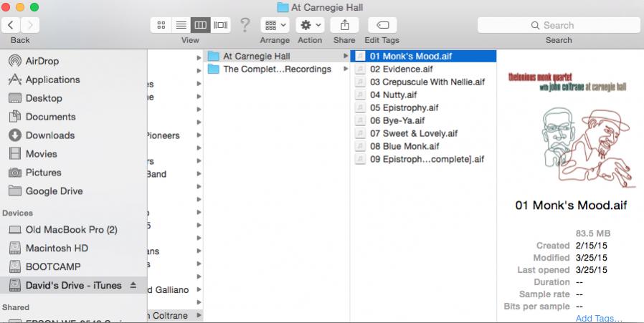The image size is (644, 323).
Task: Click the Search input field
Action: [559, 25]
